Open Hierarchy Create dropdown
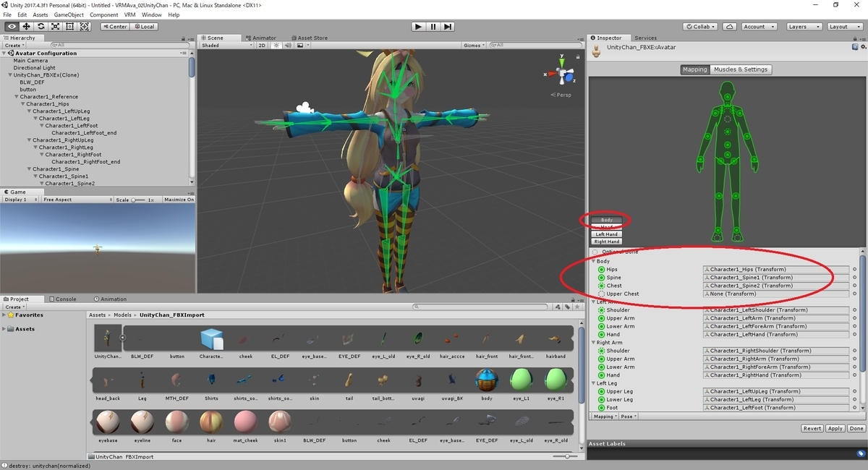Screen dimensions: 868x470 [x=14, y=45]
